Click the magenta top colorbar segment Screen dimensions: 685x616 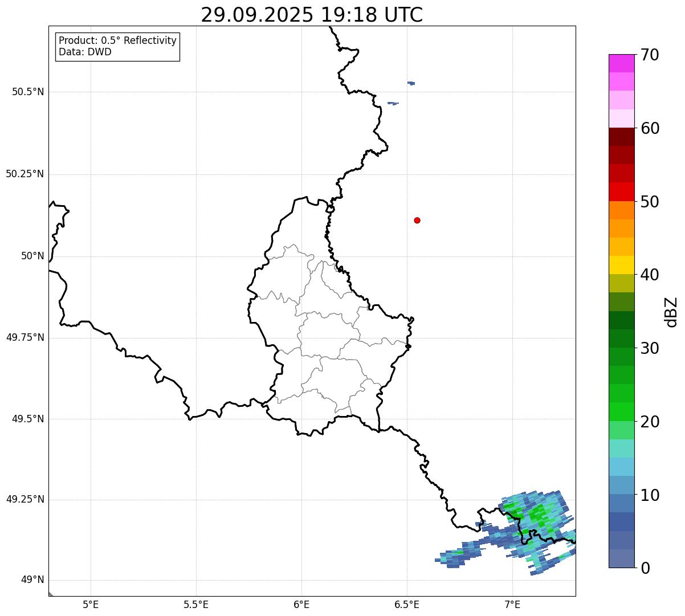622,63
